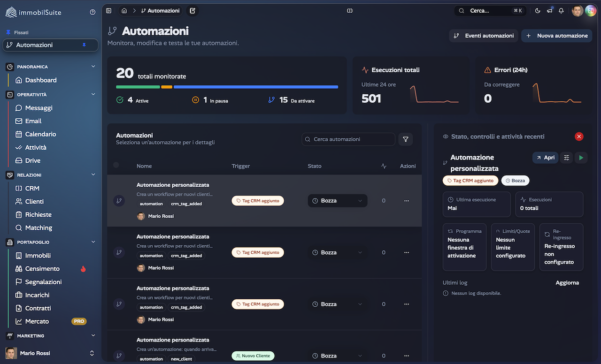Open the Apri link in the status panel
This screenshot has height=364, width=601.
click(x=545, y=158)
